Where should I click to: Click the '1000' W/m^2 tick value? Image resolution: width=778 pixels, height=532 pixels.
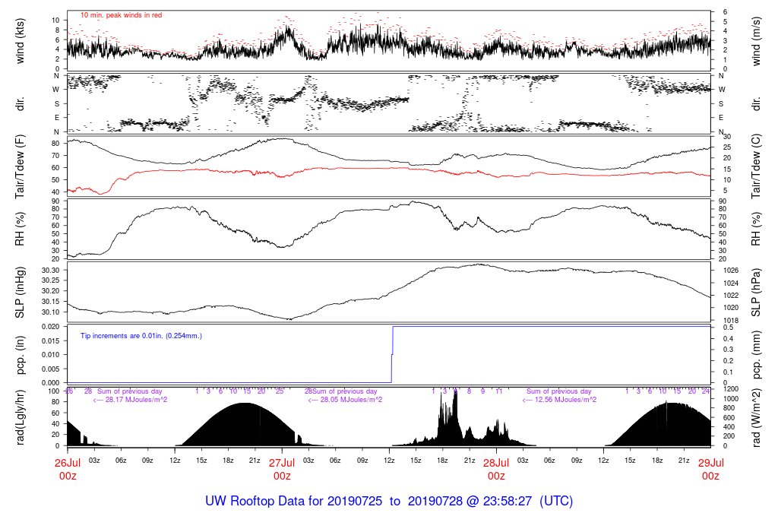click(x=731, y=398)
